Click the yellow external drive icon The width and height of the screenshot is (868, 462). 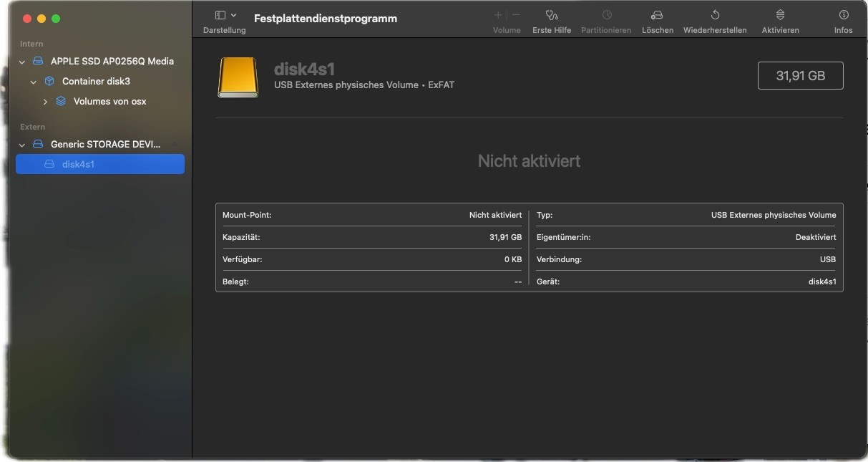238,77
